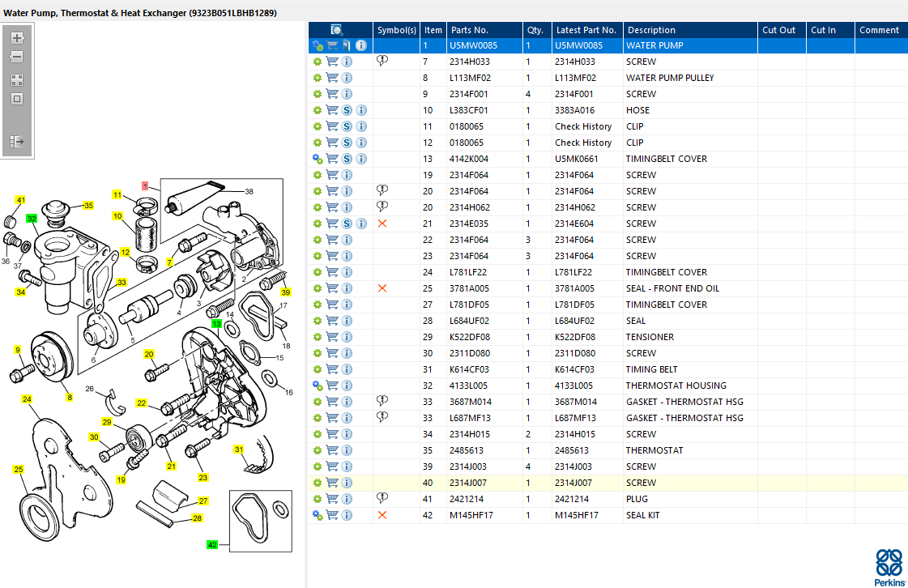Click note symbol for item 41 PLUG
The height and width of the screenshot is (588, 908).
(382, 498)
